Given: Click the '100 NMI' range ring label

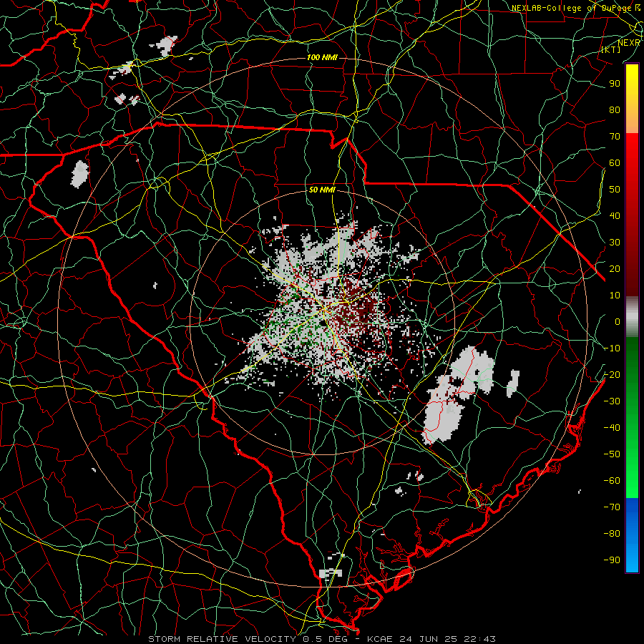Looking at the screenshot, I should pos(322,57).
